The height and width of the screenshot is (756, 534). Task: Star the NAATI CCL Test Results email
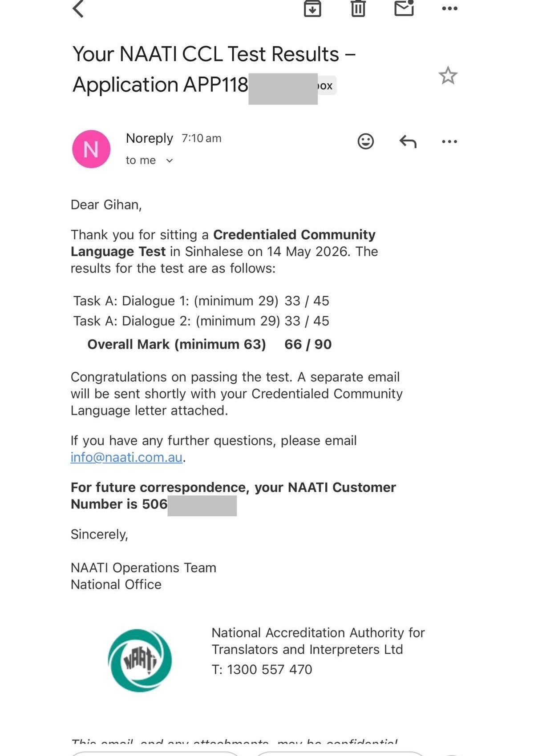point(448,76)
